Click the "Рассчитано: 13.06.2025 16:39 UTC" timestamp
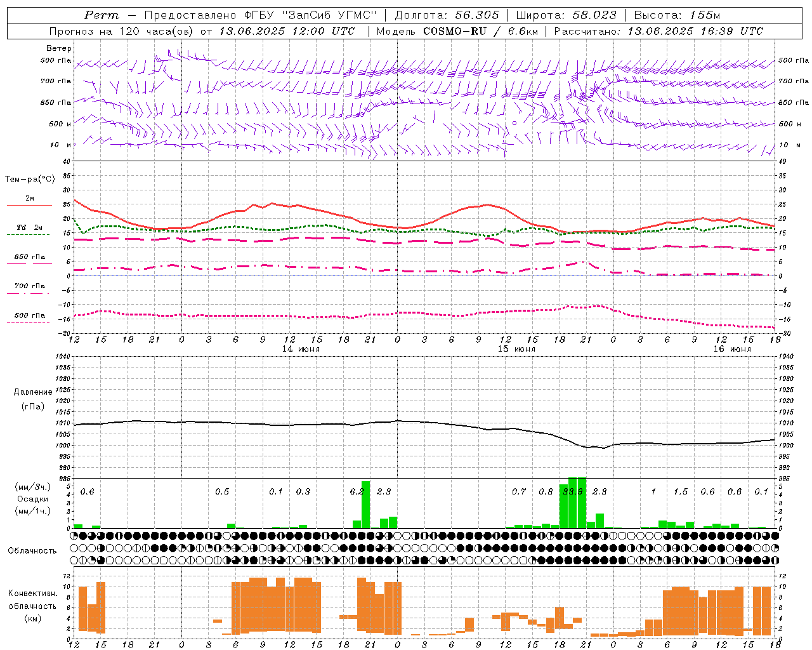The width and height of the screenshot is (812, 650). [658, 31]
